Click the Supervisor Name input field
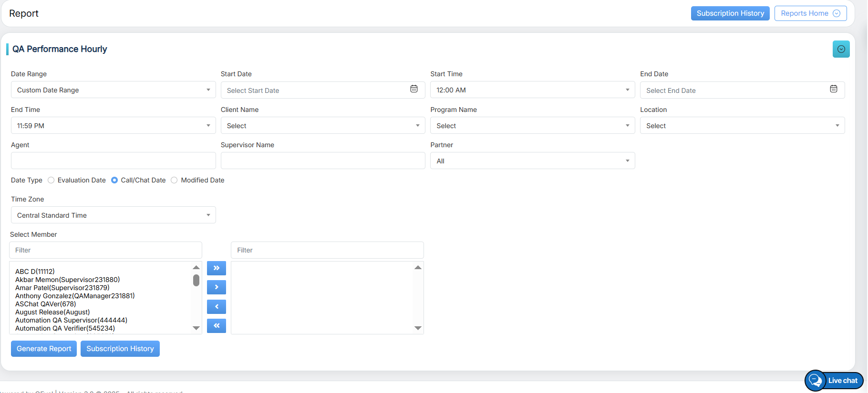The width and height of the screenshot is (868, 393). pos(322,161)
